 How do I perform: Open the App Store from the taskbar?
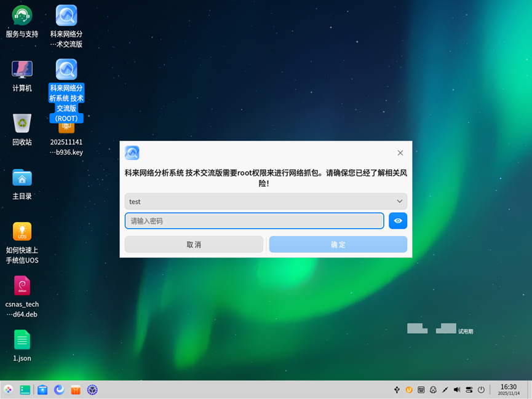click(x=76, y=389)
